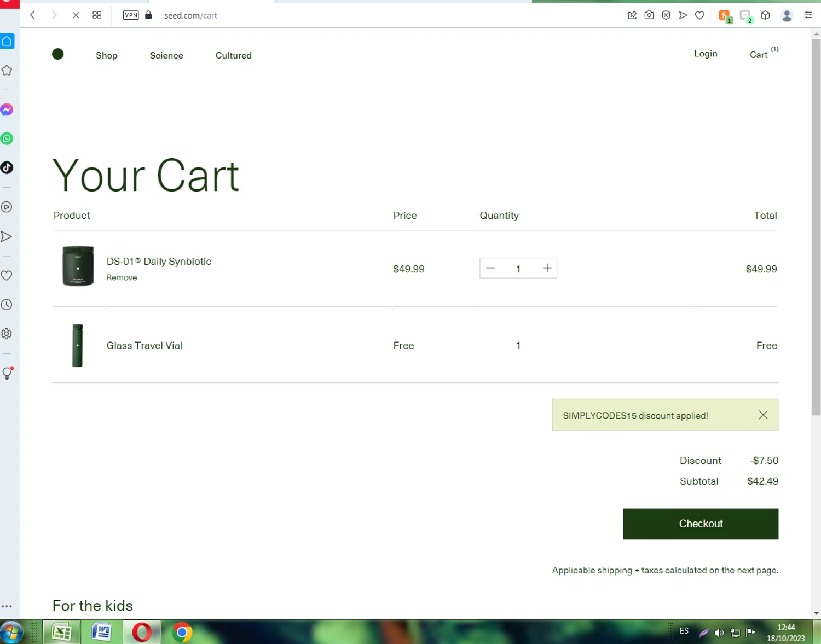Click the Checkout button
The image size is (821, 644).
[x=701, y=524]
